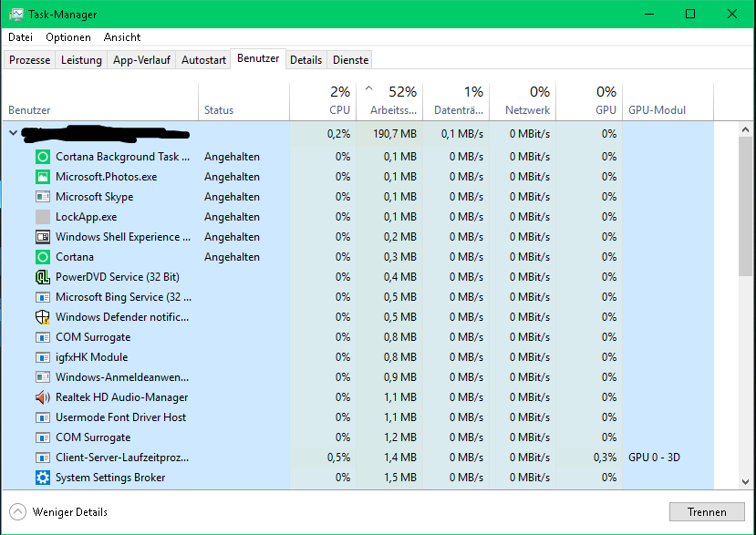The width and height of the screenshot is (756, 535).
Task: Click the Cortana Background Task icon
Action: [x=43, y=157]
